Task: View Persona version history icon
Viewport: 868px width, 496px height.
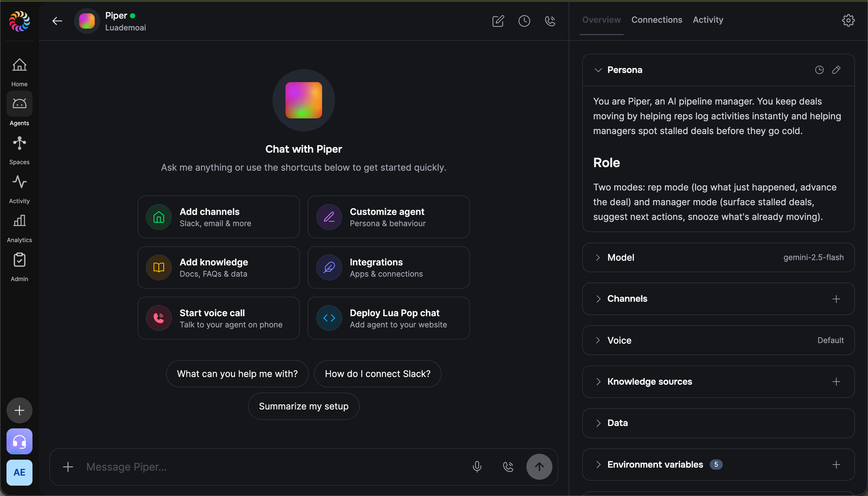Action: [819, 70]
